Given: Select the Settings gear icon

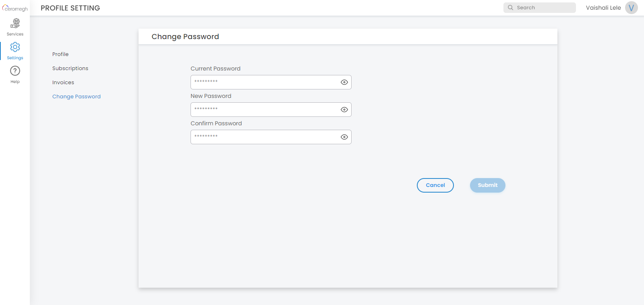Looking at the screenshot, I should (x=15, y=47).
